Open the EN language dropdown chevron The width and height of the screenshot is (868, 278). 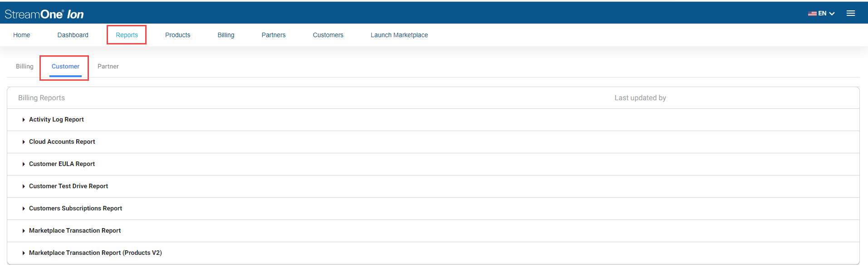(x=832, y=14)
